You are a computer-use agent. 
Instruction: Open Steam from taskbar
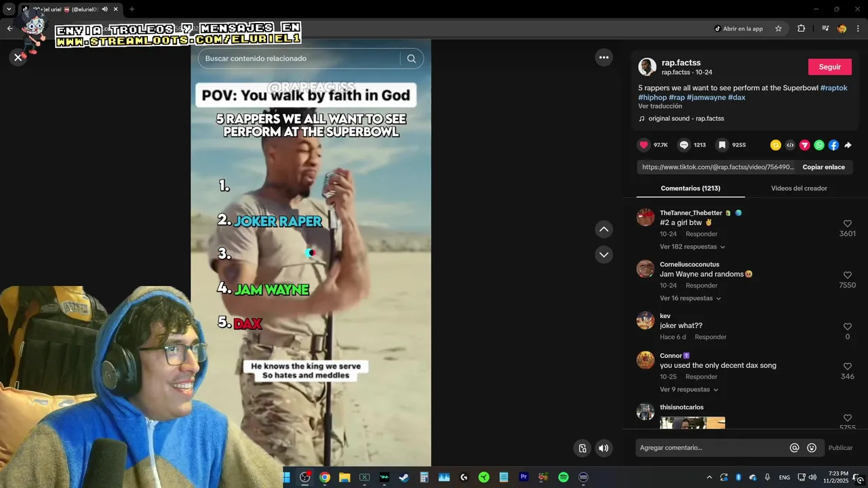(403, 477)
